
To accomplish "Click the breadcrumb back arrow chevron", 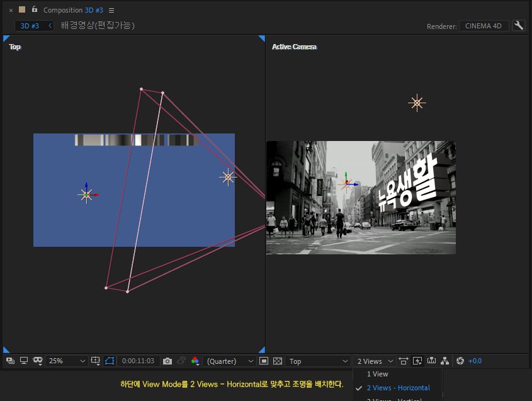I will 50,25.
